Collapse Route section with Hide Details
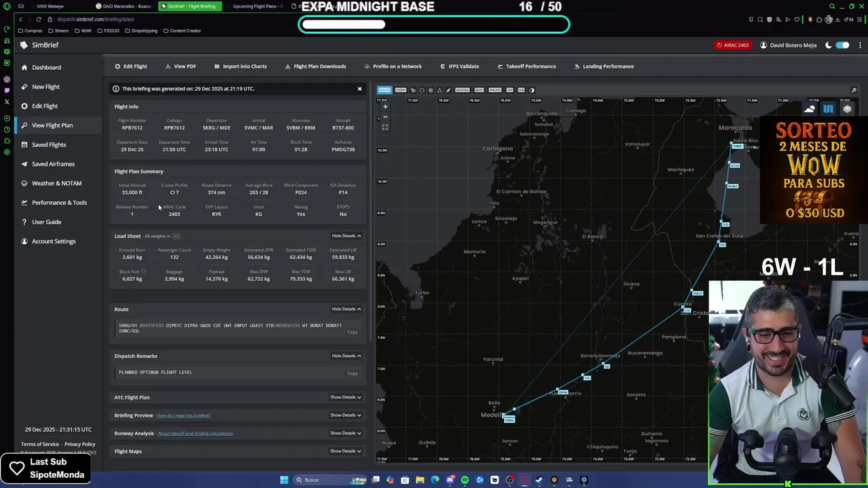 tap(346, 309)
